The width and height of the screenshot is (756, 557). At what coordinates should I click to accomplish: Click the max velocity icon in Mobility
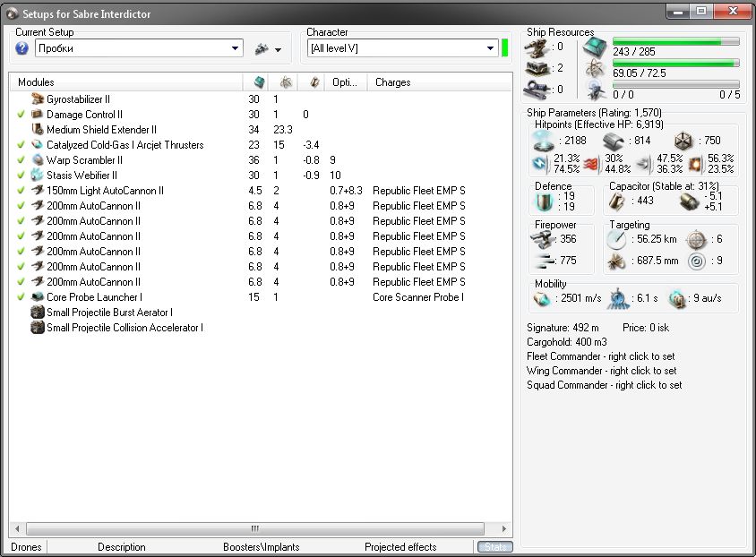(x=542, y=299)
